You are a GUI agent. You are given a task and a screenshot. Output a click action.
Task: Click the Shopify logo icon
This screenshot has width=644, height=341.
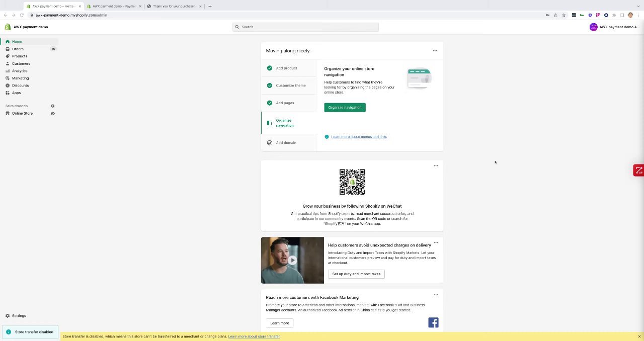[8, 27]
